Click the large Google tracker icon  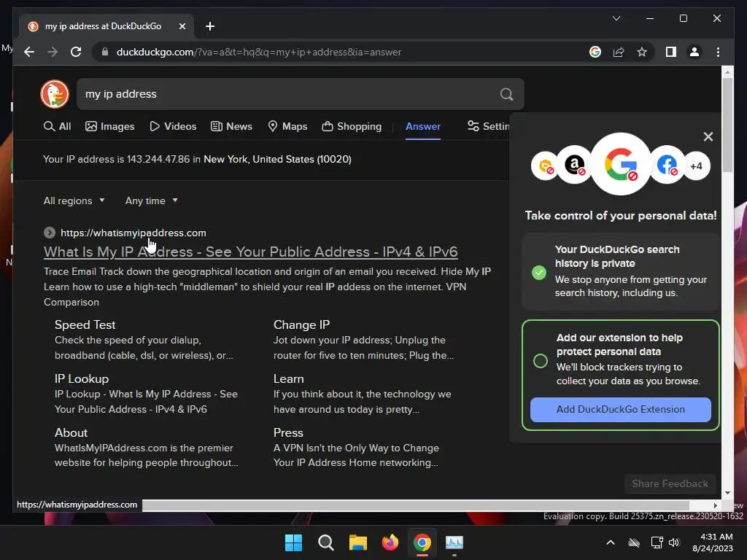pos(621,164)
